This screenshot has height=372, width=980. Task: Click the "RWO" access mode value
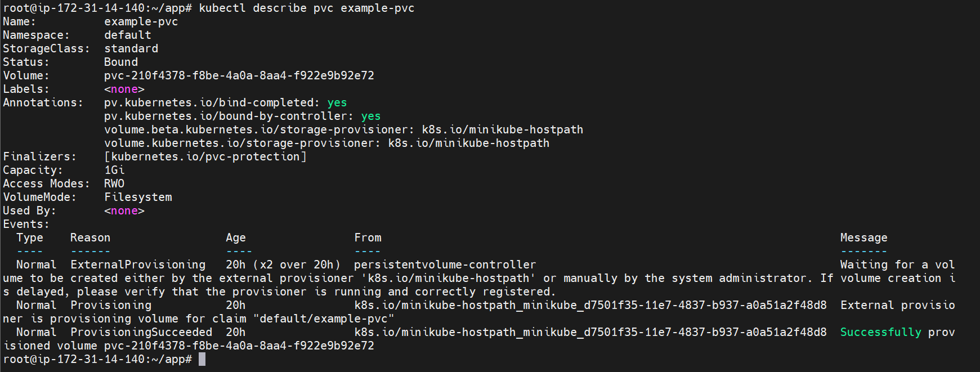click(114, 183)
